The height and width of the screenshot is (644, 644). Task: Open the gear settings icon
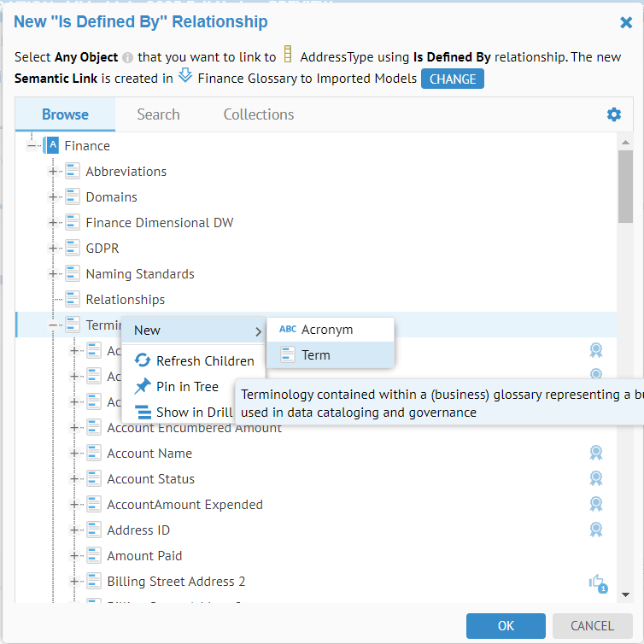pos(613,114)
